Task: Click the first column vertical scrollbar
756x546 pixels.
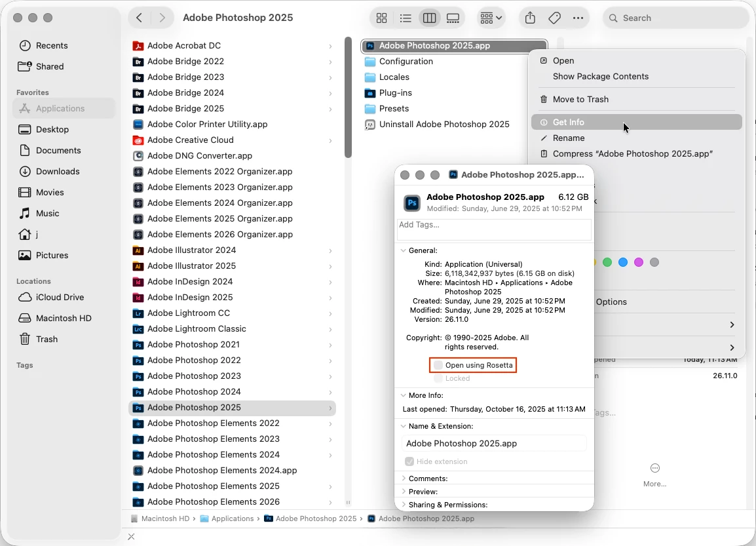Action: click(348, 98)
